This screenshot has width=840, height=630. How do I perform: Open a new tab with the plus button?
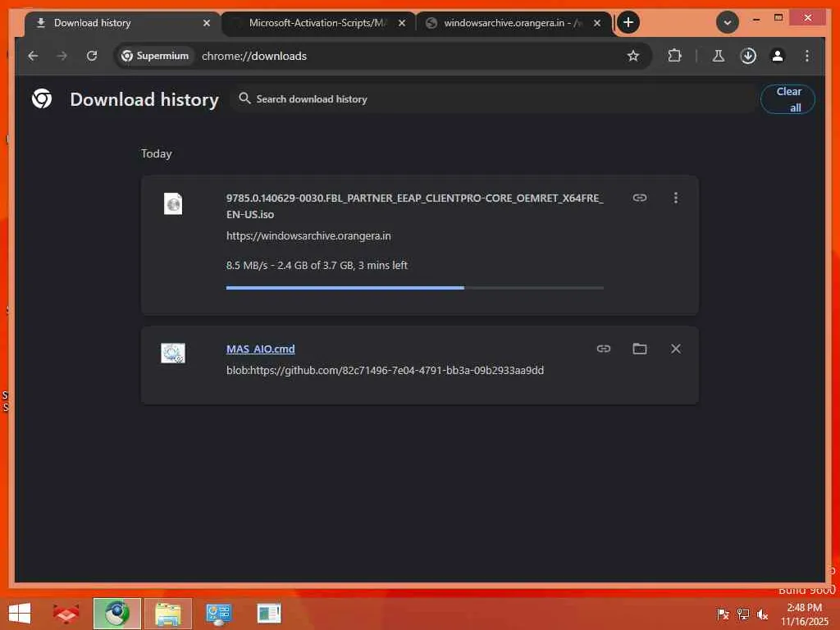(x=628, y=22)
